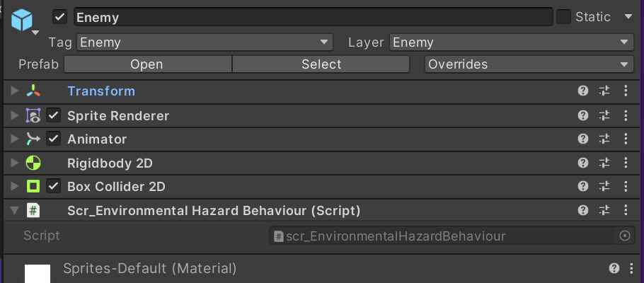This screenshot has height=283, width=644.
Task: Click the script object picker circle
Action: 625,236
